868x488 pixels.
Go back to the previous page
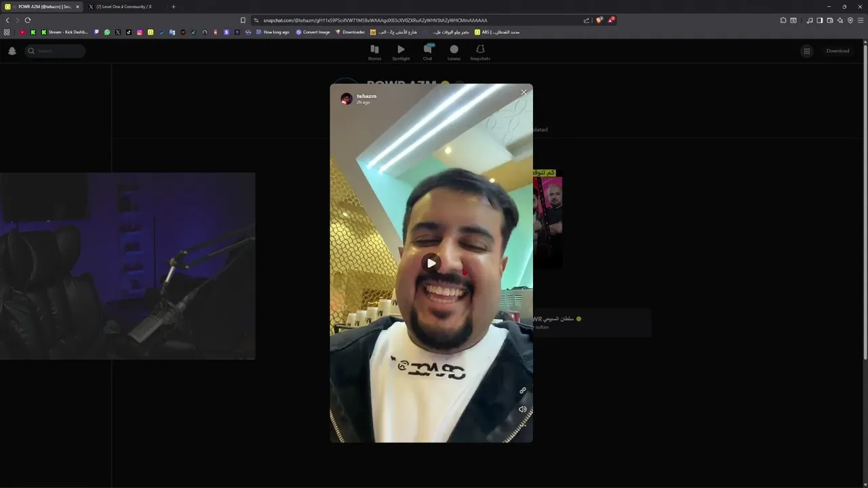[x=7, y=20]
